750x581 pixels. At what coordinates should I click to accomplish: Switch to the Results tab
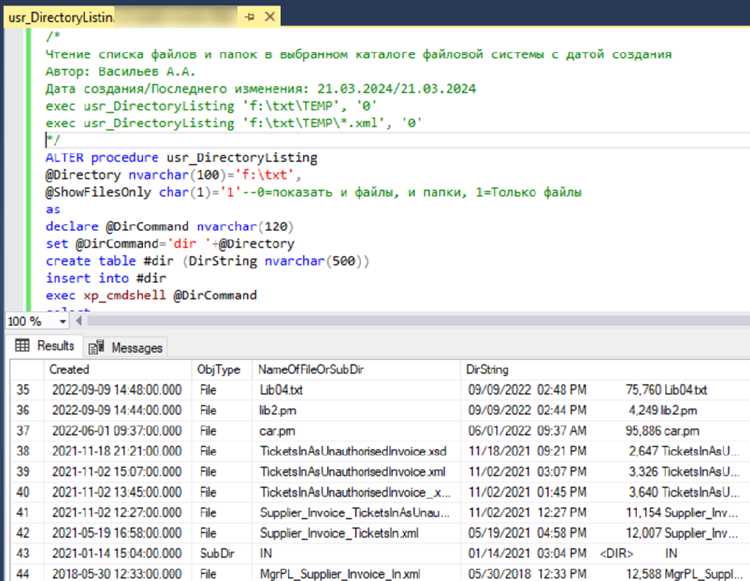[x=46, y=346]
